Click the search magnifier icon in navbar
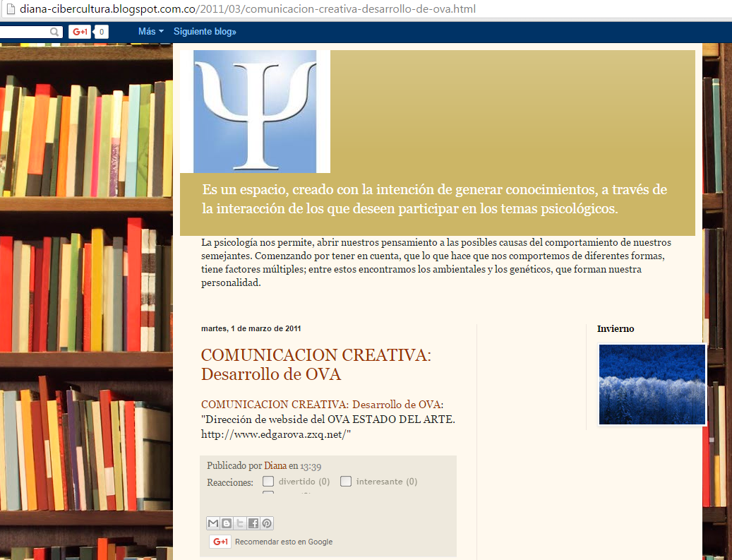The height and width of the screenshot is (560, 732). pos(54,32)
